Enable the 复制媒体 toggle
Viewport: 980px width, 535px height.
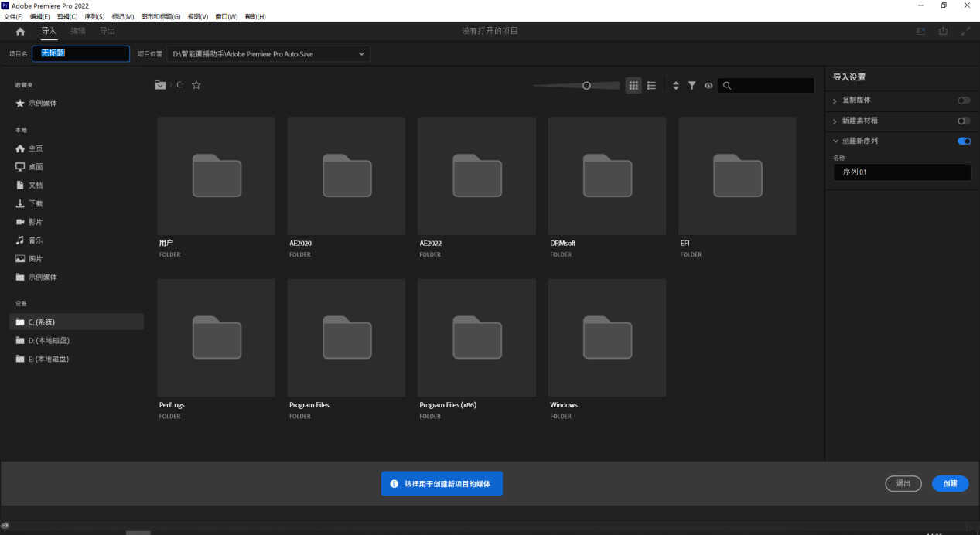(964, 101)
